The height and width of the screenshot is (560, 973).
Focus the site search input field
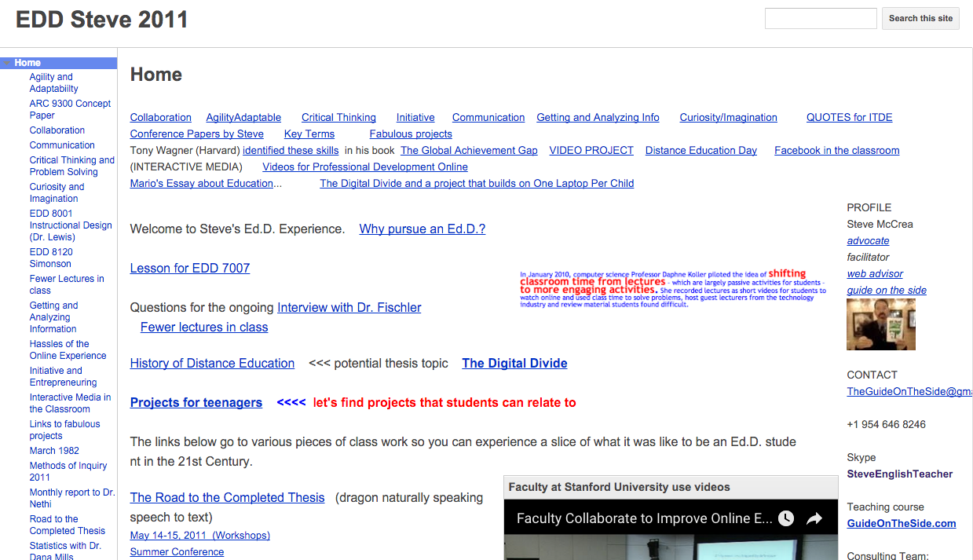tap(821, 18)
